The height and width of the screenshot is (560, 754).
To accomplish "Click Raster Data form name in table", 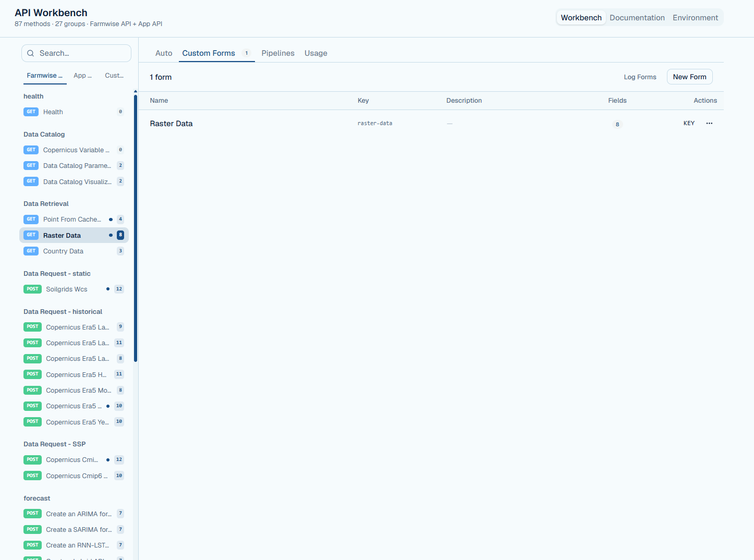I will [x=171, y=124].
